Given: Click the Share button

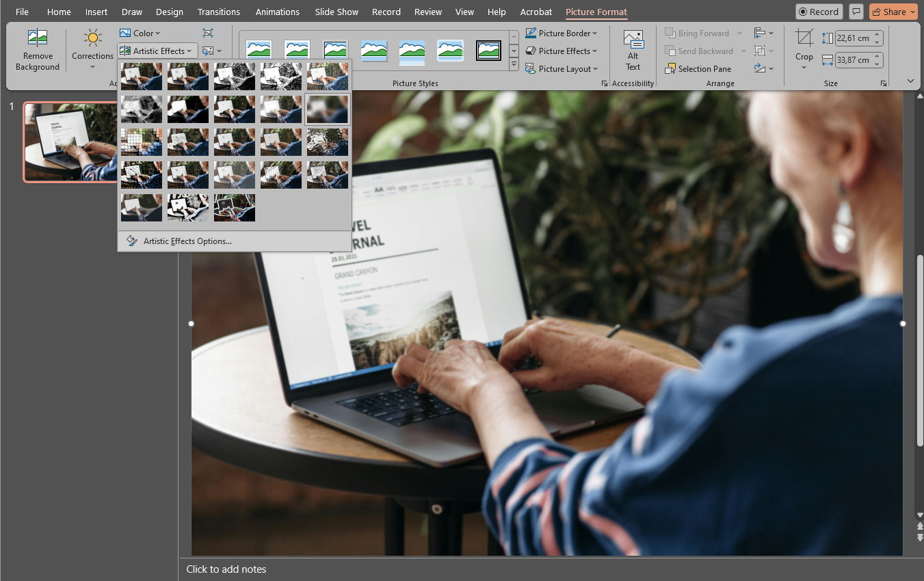Looking at the screenshot, I should point(894,12).
